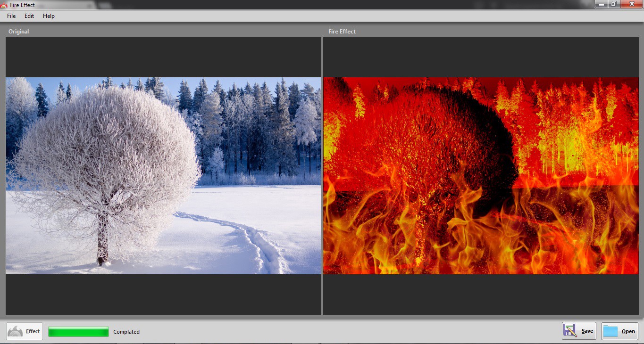The image size is (644, 344).
Task: Open the File menu
Action: [x=11, y=16]
